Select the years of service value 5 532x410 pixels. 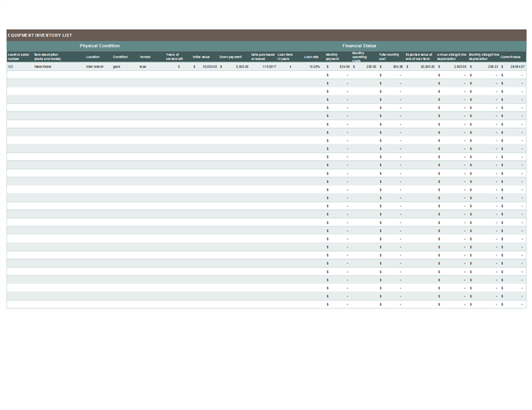(x=179, y=67)
